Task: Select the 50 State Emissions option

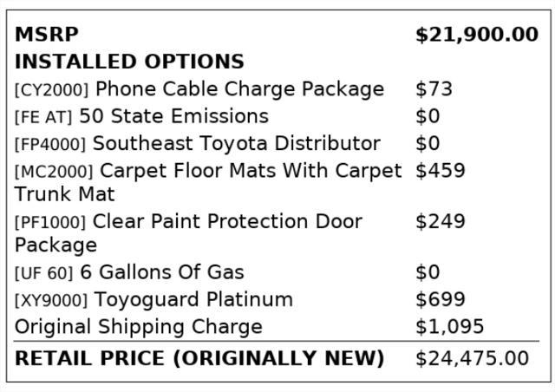Action: (173, 116)
